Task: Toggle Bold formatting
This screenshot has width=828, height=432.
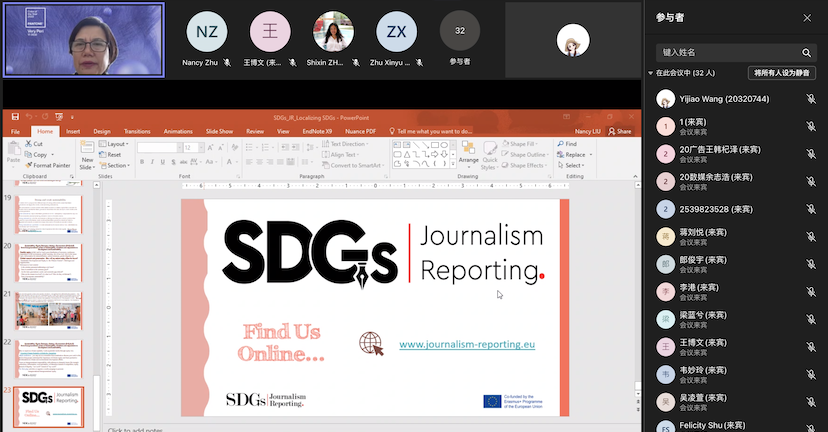Action: [x=142, y=162]
